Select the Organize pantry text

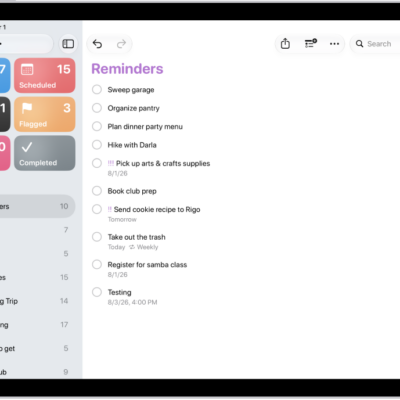click(x=133, y=108)
